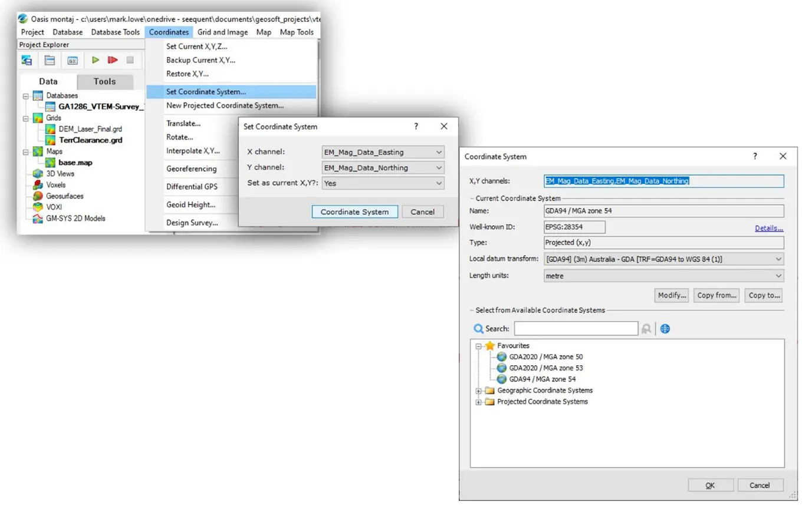Click the blue globe icon beside search
The height and width of the screenshot is (509, 812).
[x=665, y=329]
